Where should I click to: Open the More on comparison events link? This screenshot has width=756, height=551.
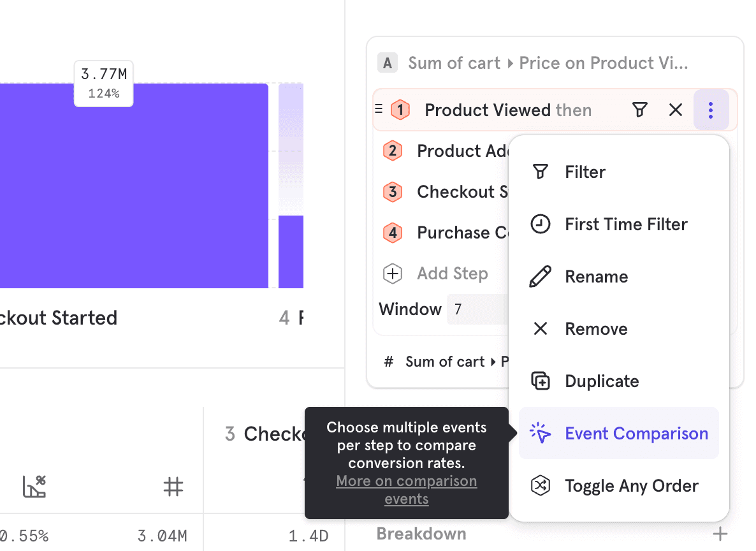407,490
